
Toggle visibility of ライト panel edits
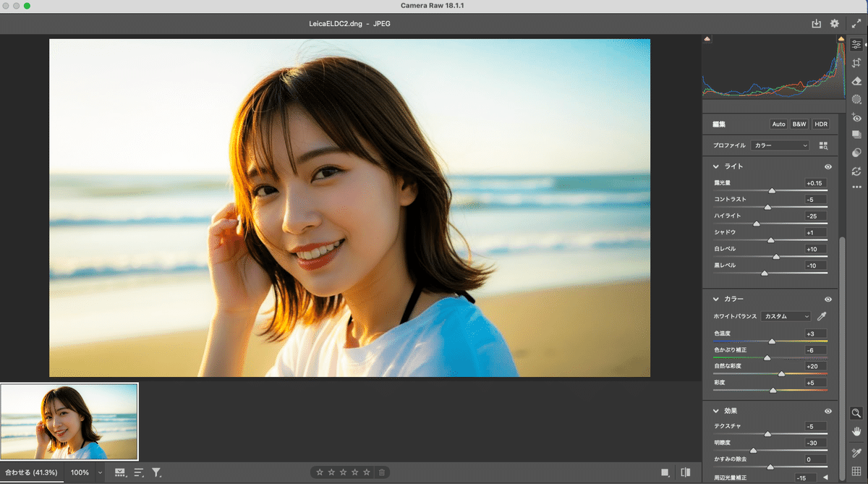click(x=828, y=166)
